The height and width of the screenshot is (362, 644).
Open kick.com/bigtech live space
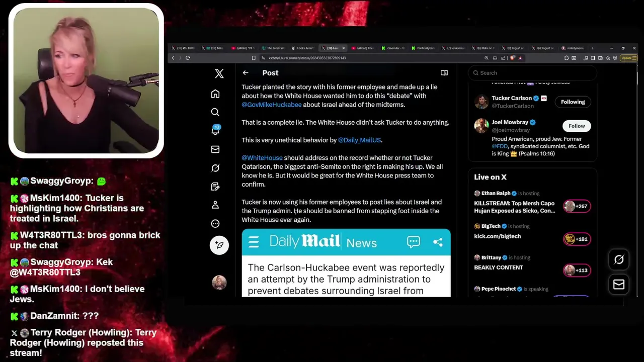coord(497,236)
